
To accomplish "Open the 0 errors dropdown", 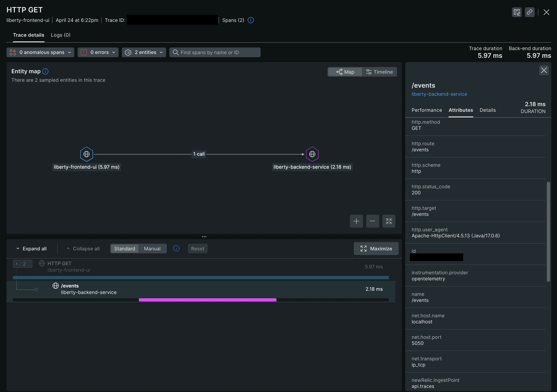I will [98, 52].
